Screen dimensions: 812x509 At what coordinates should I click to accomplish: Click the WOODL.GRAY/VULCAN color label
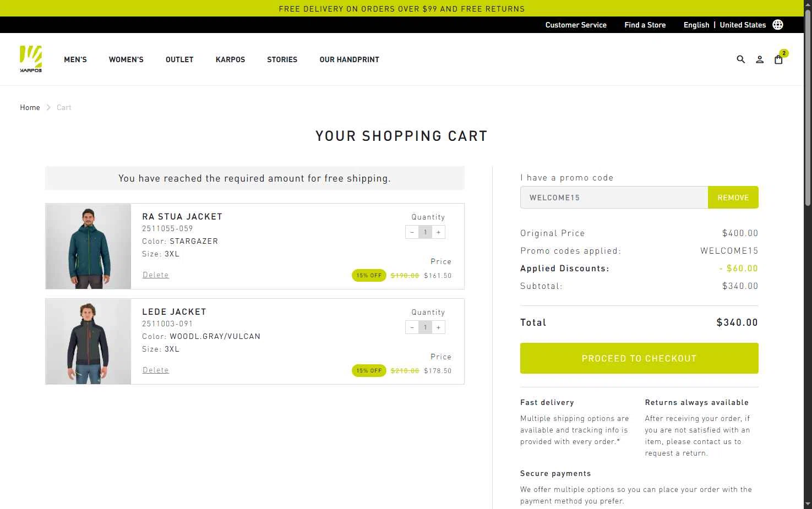[215, 337]
